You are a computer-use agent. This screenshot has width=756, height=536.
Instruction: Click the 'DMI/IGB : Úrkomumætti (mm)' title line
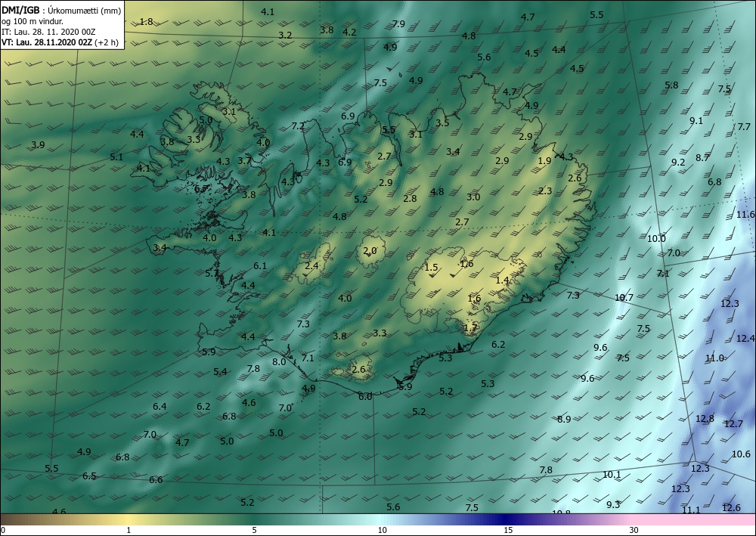[62, 10]
